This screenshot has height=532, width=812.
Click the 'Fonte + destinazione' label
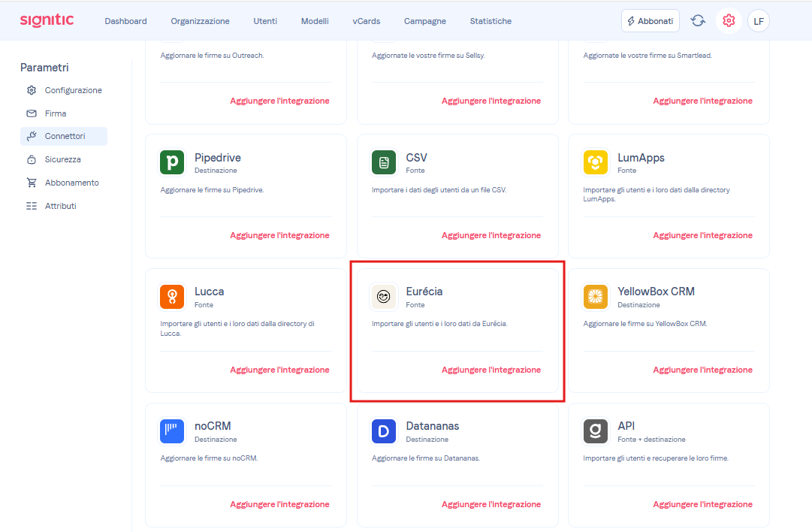click(x=651, y=440)
